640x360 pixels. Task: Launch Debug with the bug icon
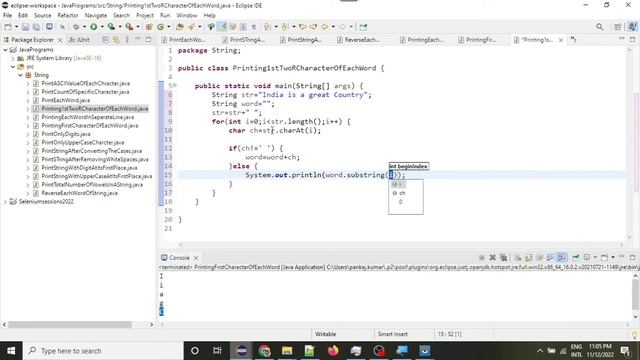pos(76,27)
